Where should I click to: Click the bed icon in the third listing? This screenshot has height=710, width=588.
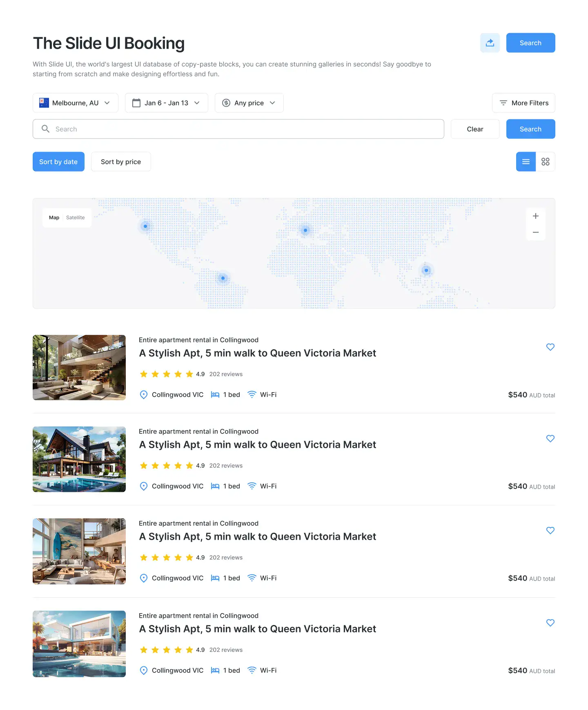[215, 578]
